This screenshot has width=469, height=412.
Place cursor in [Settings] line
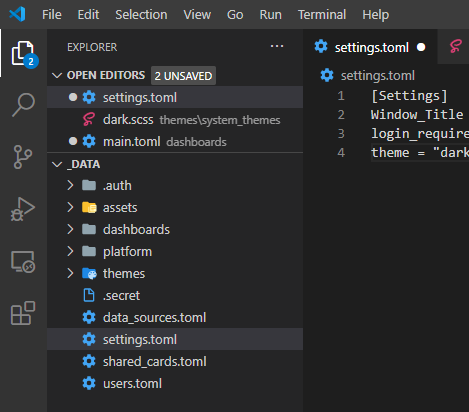[x=409, y=96]
